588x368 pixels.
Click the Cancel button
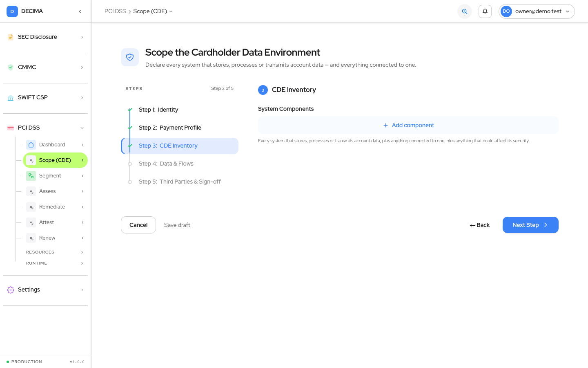(x=138, y=225)
